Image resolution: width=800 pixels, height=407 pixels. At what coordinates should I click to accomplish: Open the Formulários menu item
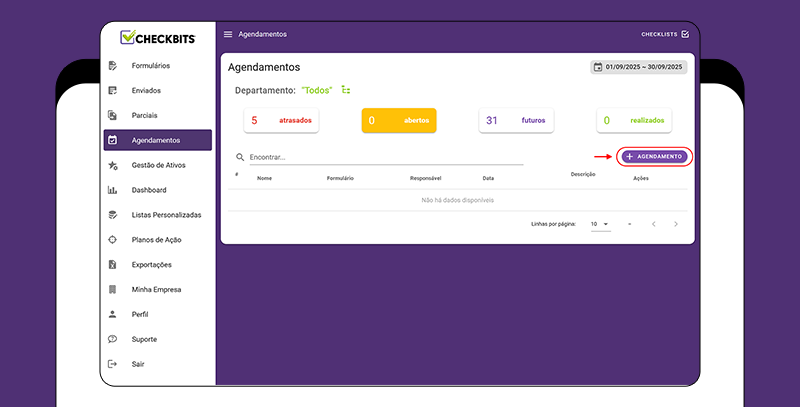pos(158,65)
